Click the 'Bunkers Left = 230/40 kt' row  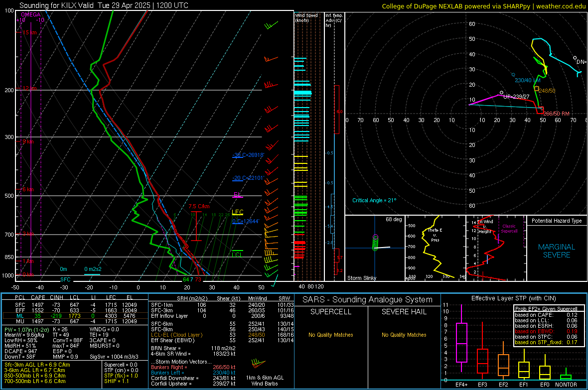pos(193,373)
